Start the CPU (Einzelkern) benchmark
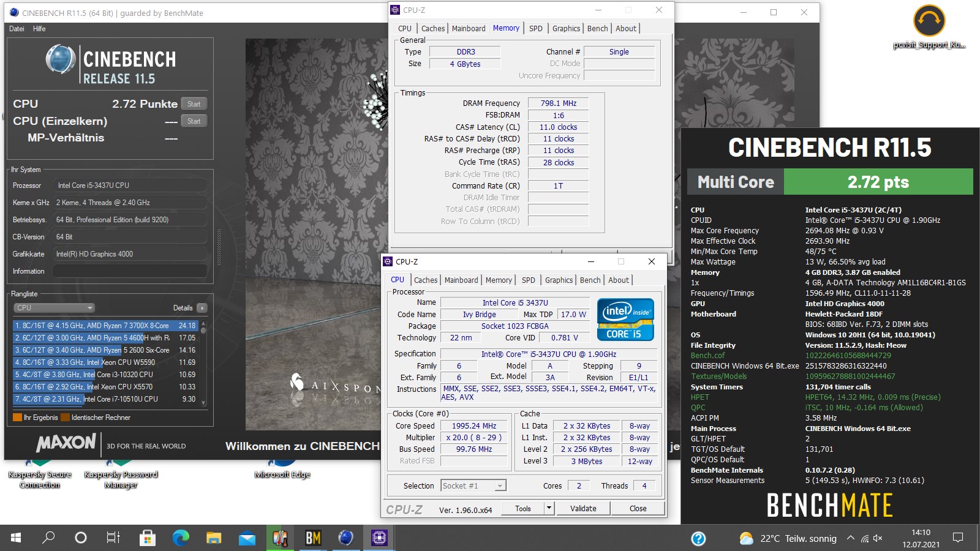 coord(194,121)
